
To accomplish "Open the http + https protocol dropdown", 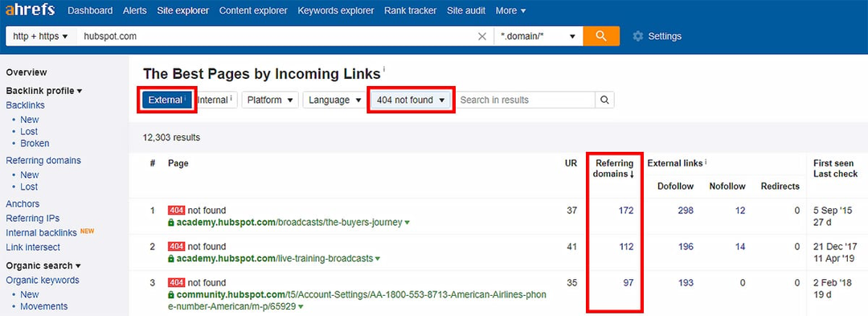I will pyautogui.click(x=40, y=36).
